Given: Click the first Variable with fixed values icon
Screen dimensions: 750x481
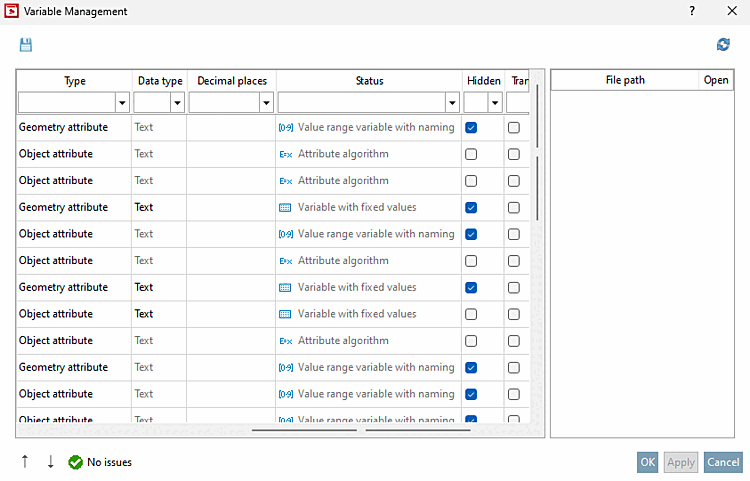Looking at the screenshot, I should click(x=285, y=207).
